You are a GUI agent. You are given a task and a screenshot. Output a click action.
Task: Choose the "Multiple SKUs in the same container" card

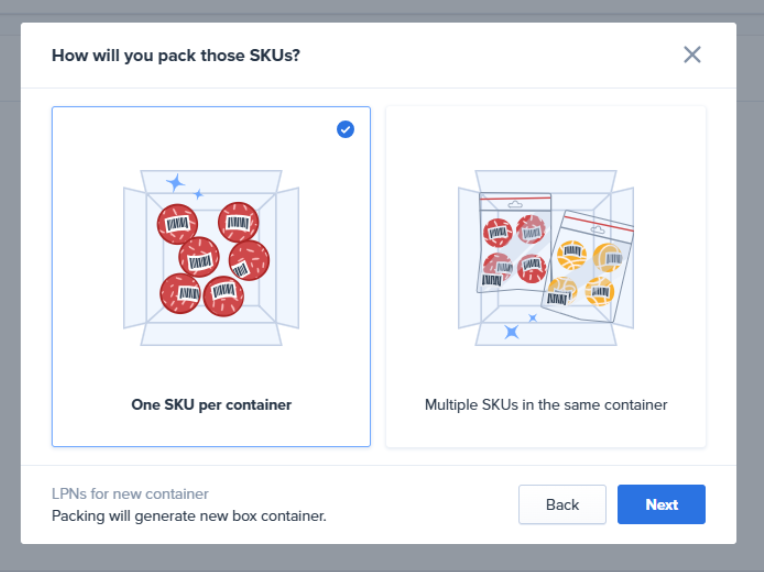[546, 276]
